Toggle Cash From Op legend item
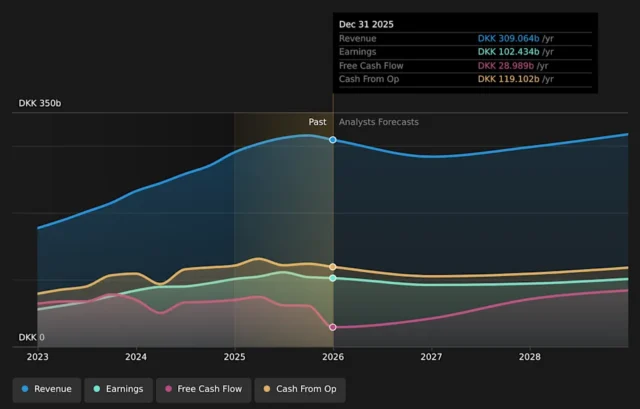The width and height of the screenshot is (640, 409). (x=299, y=389)
